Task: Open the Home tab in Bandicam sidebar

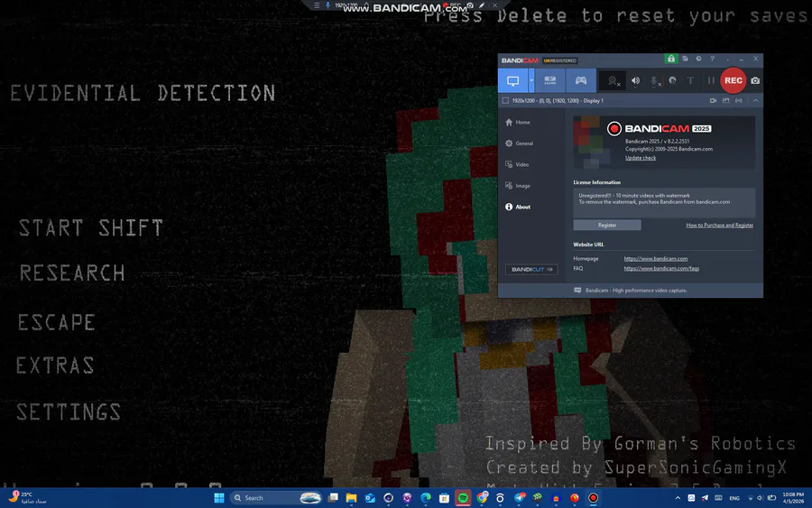Action: tap(518, 122)
